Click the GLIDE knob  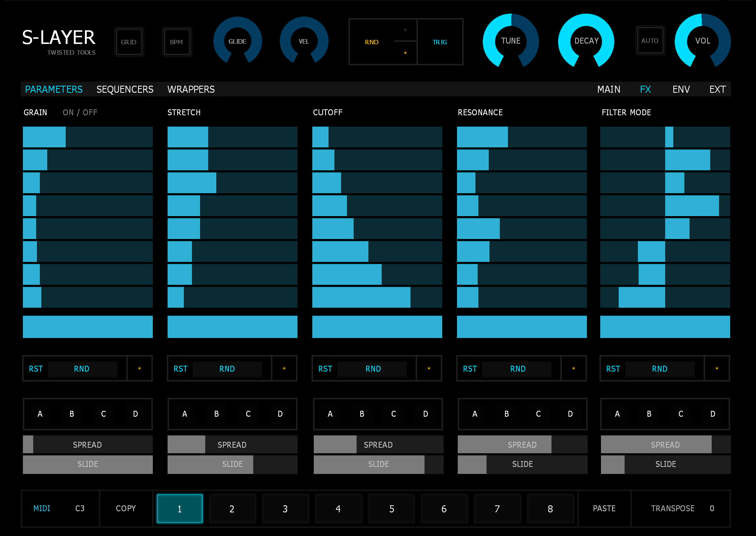coord(237,41)
